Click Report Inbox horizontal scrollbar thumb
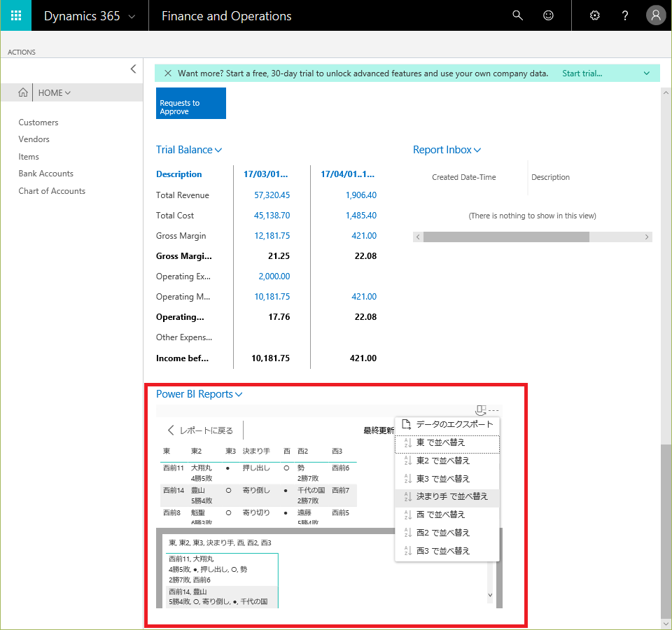Screen dimensions: 672x630 pos(506,237)
